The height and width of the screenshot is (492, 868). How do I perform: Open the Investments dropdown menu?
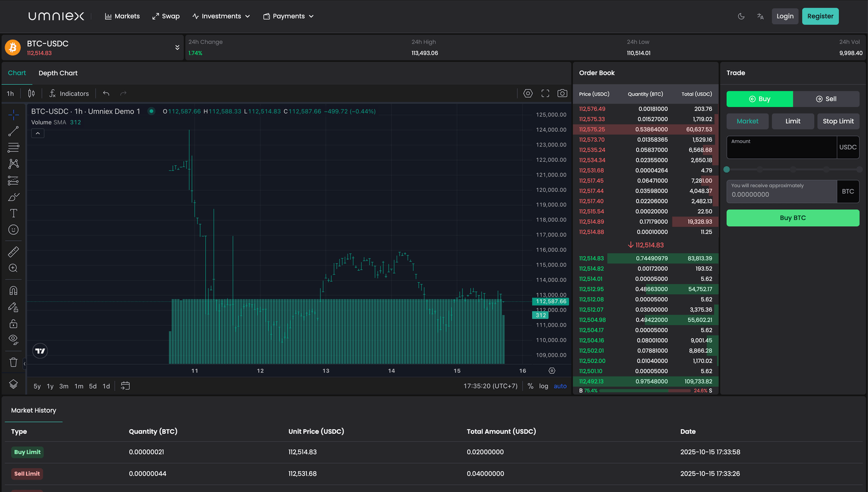[x=221, y=16]
